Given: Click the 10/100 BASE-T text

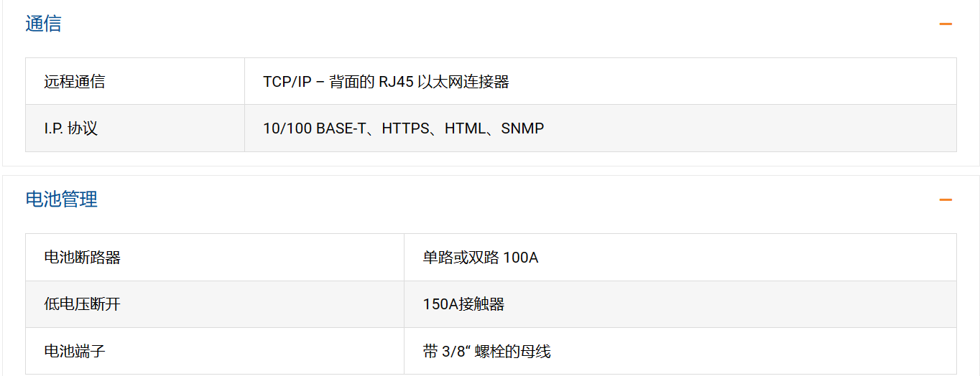Looking at the screenshot, I should [x=315, y=129].
